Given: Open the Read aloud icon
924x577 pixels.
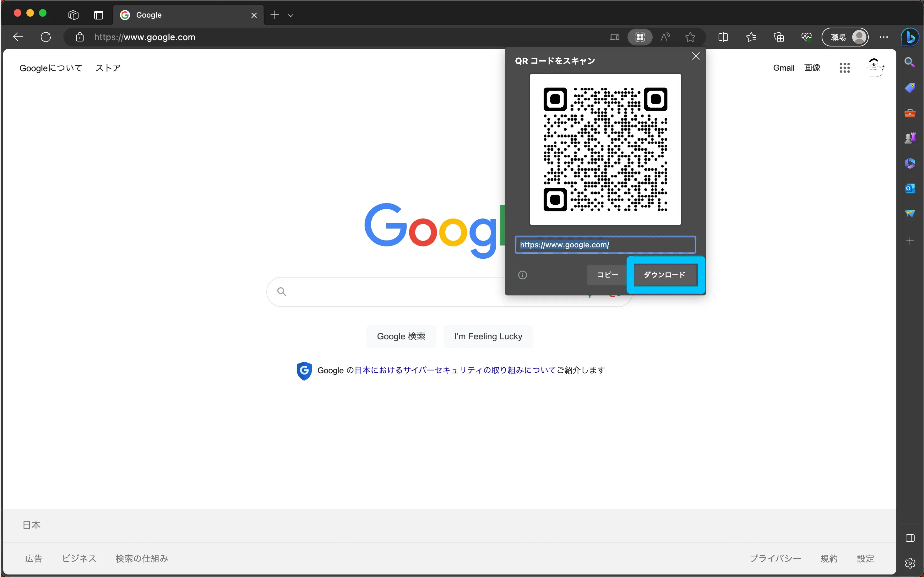Looking at the screenshot, I should click(x=665, y=37).
